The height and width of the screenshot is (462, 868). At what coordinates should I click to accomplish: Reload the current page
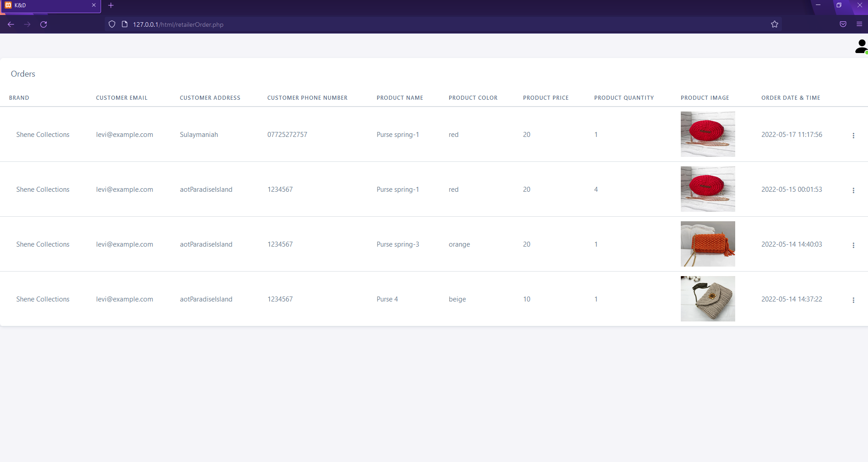click(x=44, y=24)
